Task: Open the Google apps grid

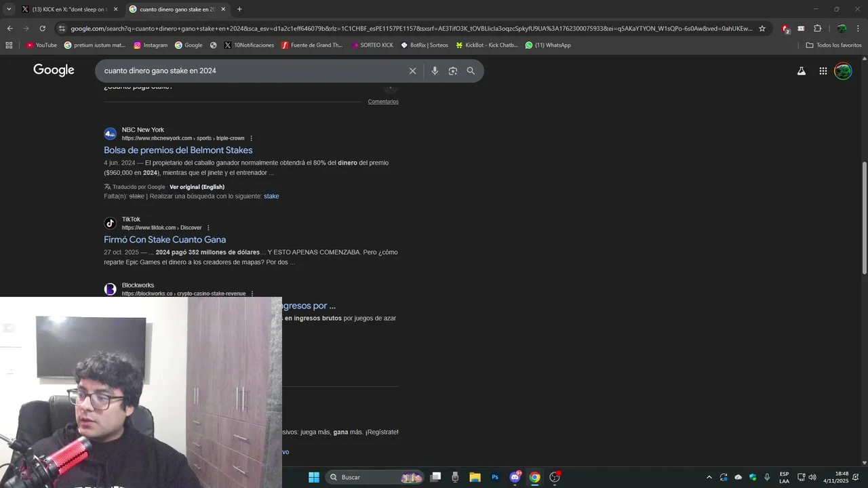Action: [823, 70]
